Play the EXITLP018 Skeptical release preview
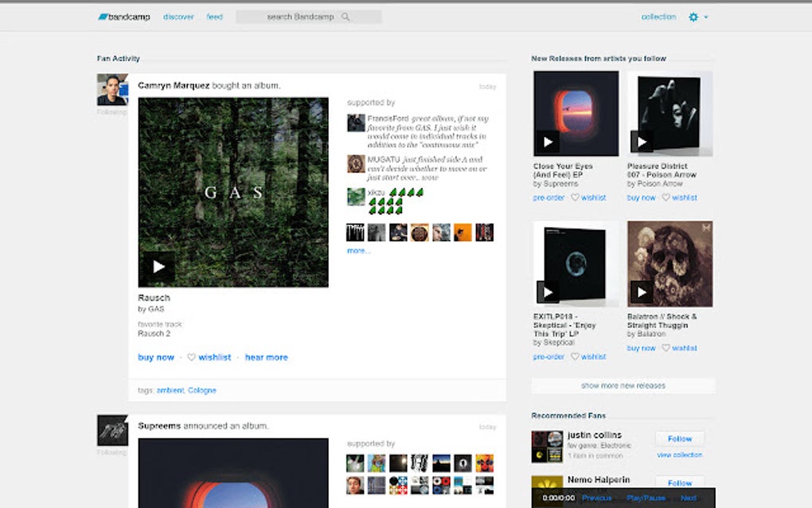The image size is (812, 508). [x=548, y=292]
